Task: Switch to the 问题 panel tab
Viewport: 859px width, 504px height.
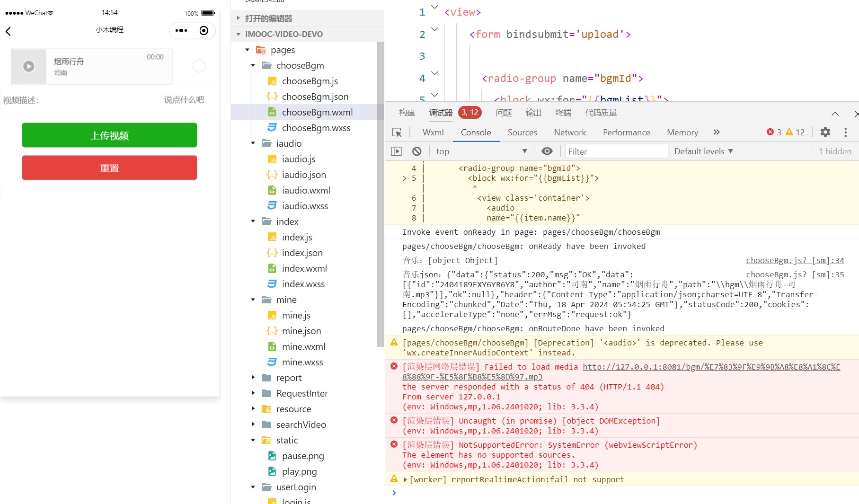Action: pyautogui.click(x=504, y=113)
